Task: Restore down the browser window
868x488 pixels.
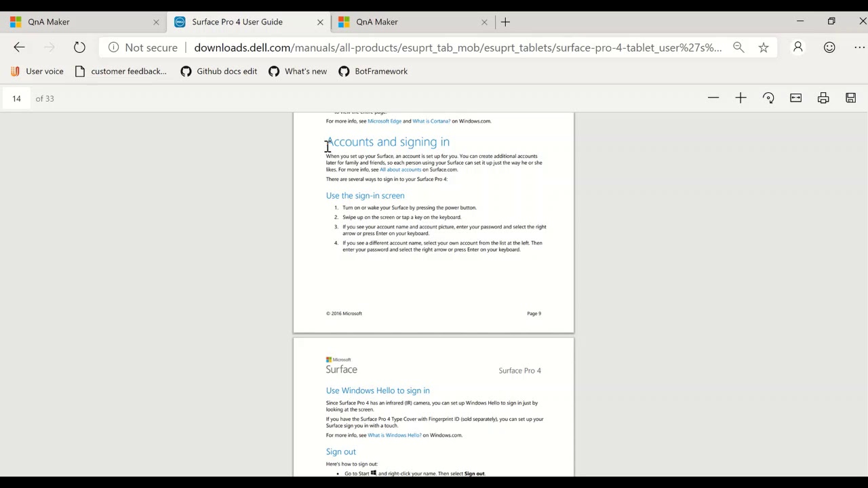Action: [831, 22]
